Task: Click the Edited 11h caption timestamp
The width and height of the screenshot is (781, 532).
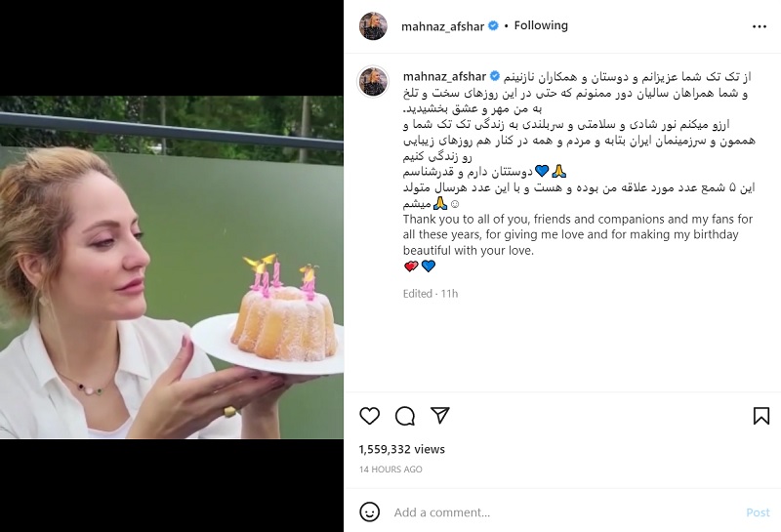Action: [431, 294]
